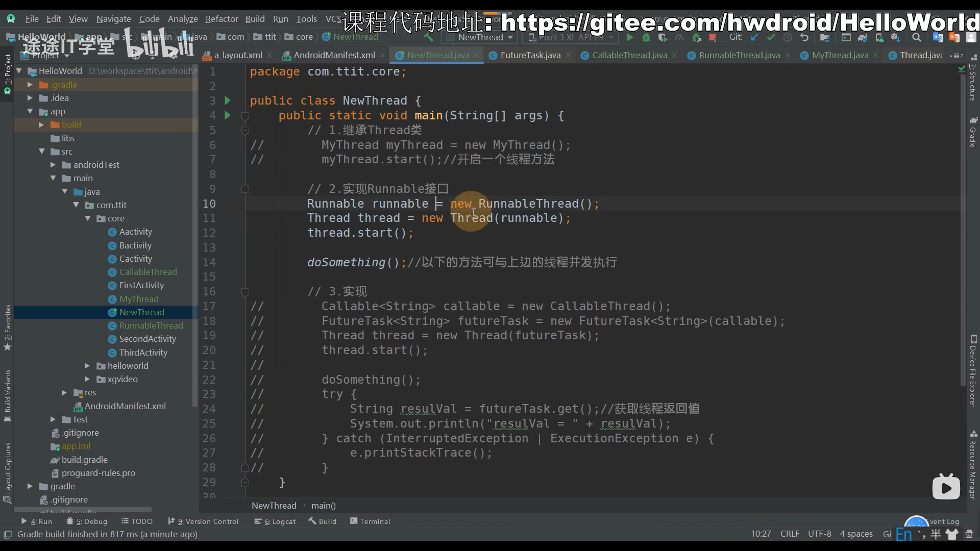Open Favorites tool window
This screenshot has height=551, width=980.
pyautogui.click(x=7, y=328)
